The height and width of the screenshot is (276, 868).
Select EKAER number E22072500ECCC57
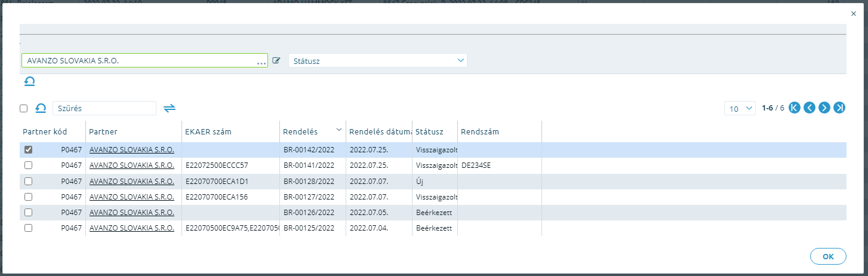click(217, 165)
